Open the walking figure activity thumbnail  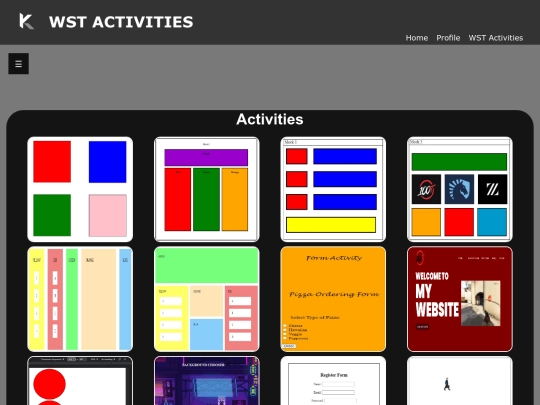click(460, 381)
